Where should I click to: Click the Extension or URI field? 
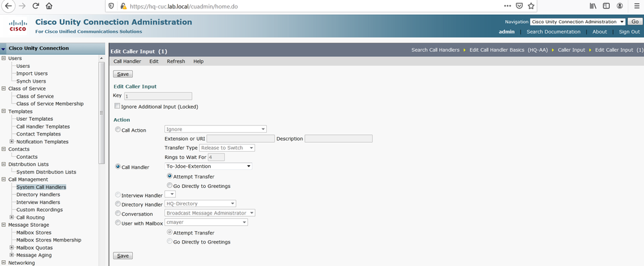pyautogui.click(x=240, y=139)
